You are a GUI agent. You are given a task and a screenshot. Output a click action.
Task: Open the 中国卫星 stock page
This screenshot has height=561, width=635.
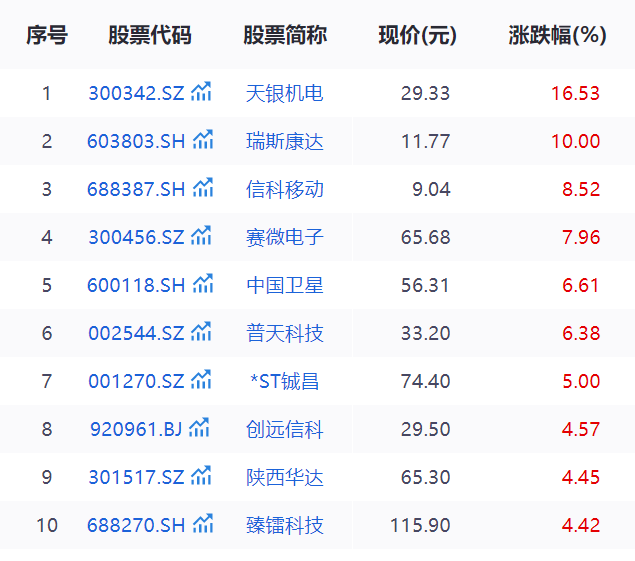tap(285, 286)
